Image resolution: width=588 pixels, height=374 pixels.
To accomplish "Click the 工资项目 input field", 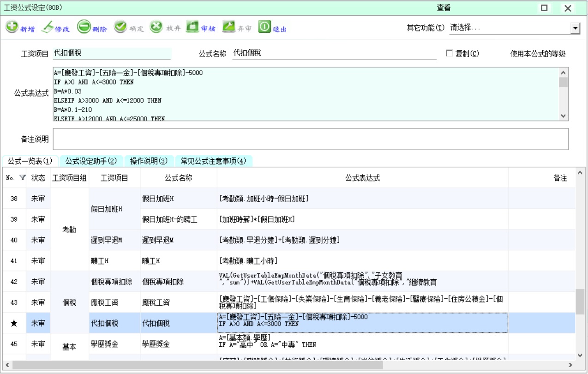I will click(112, 53).
